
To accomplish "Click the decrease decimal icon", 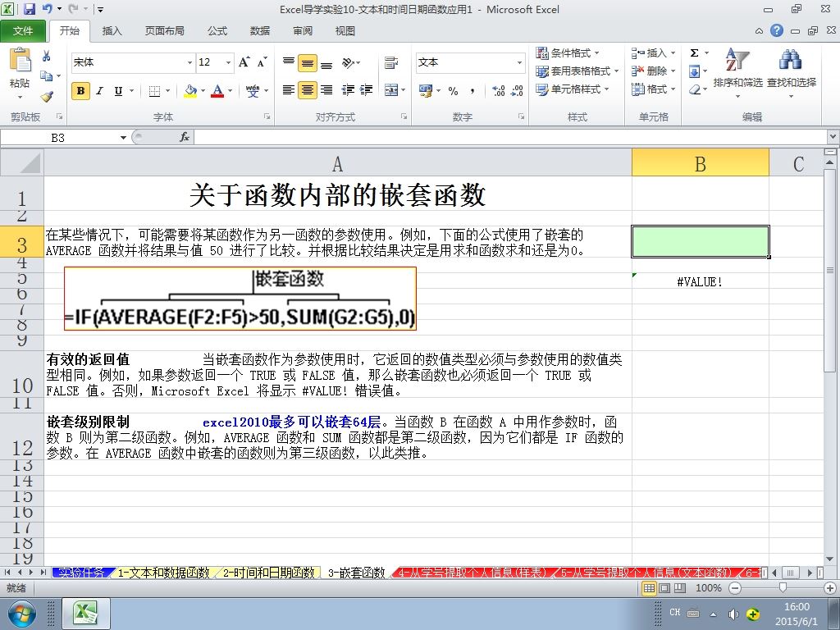I will tap(517, 90).
